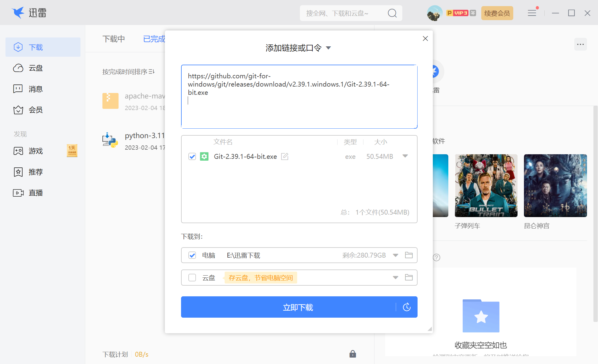Click the scheduled download clock icon
Viewport: 598px width, 364px height.
click(407, 307)
